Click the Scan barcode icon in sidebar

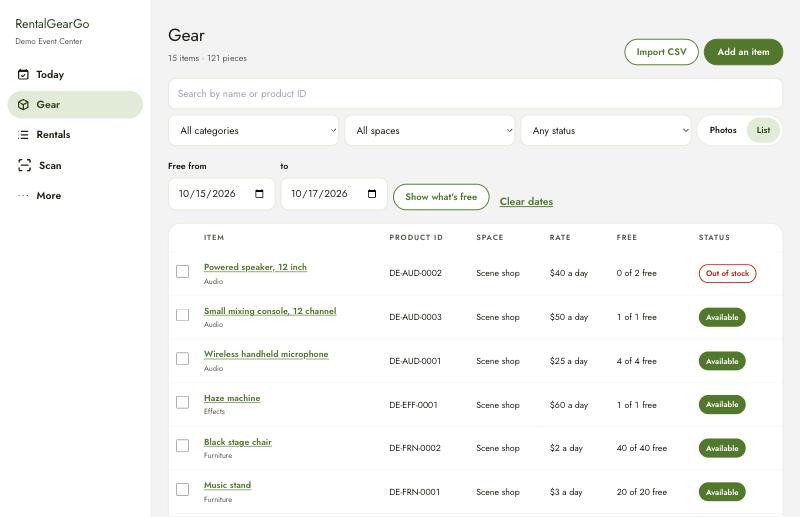point(24,165)
